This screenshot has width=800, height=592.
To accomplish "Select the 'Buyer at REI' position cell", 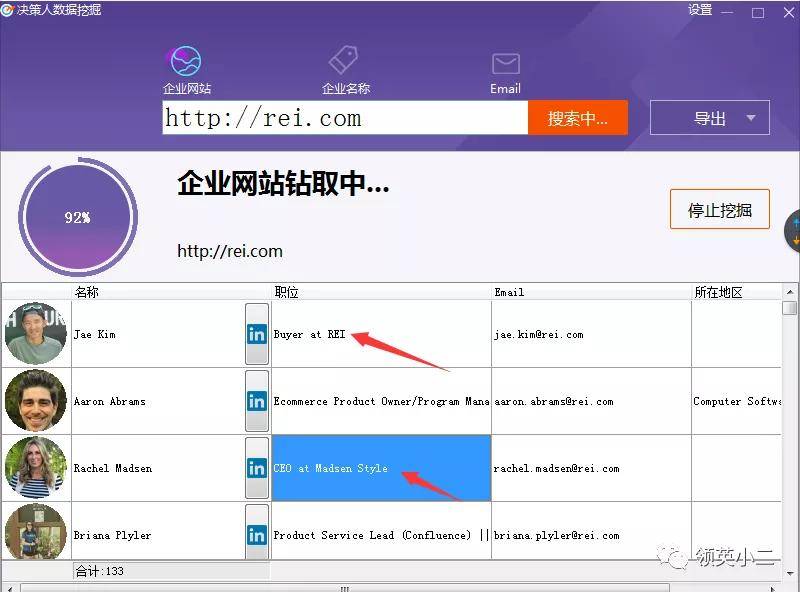I will (x=381, y=334).
